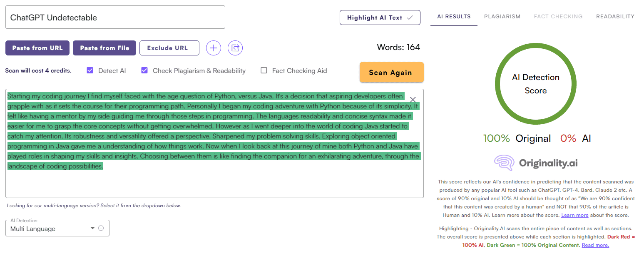Clear text with the X icon

(x=413, y=100)
